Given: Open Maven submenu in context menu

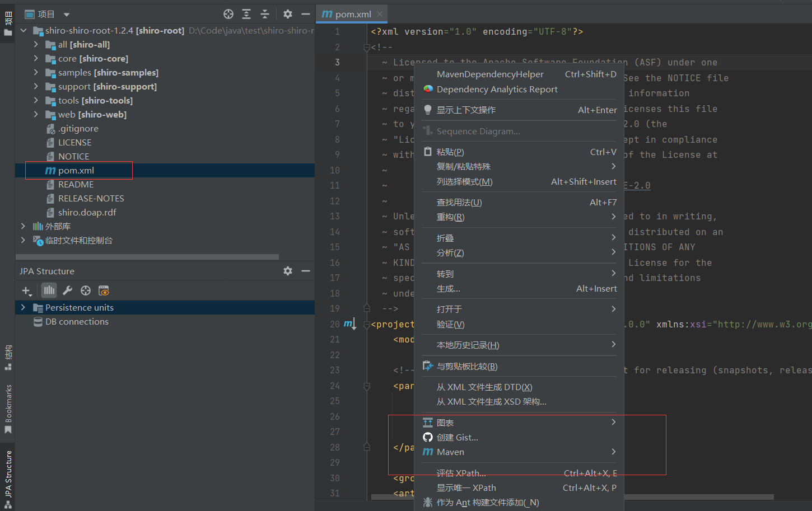Looking at the screenshot, I should pos(519,452).
